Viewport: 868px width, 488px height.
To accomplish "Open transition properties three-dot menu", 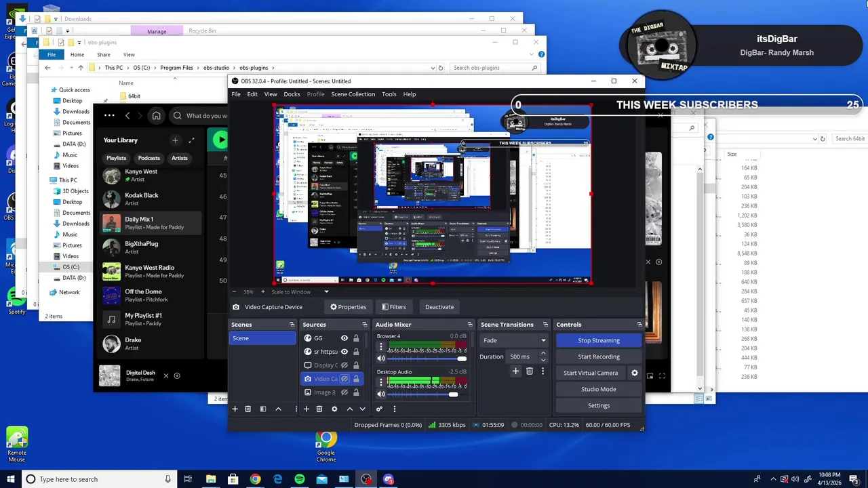I will click(x=542, y=371).
